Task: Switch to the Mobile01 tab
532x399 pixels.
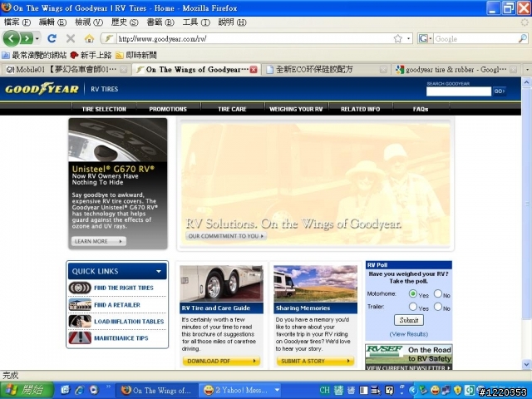Action: (x=66, y=70)
